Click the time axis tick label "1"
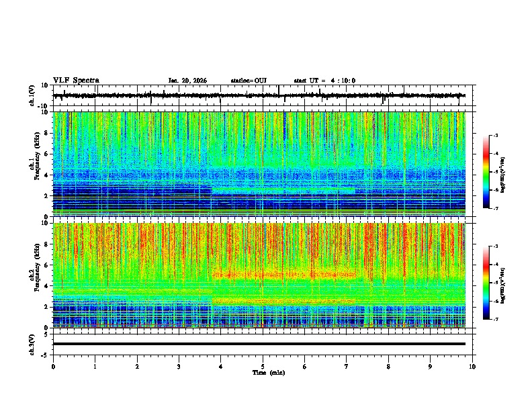This screenshot has height=411, width=532. [x=95, y=367]
